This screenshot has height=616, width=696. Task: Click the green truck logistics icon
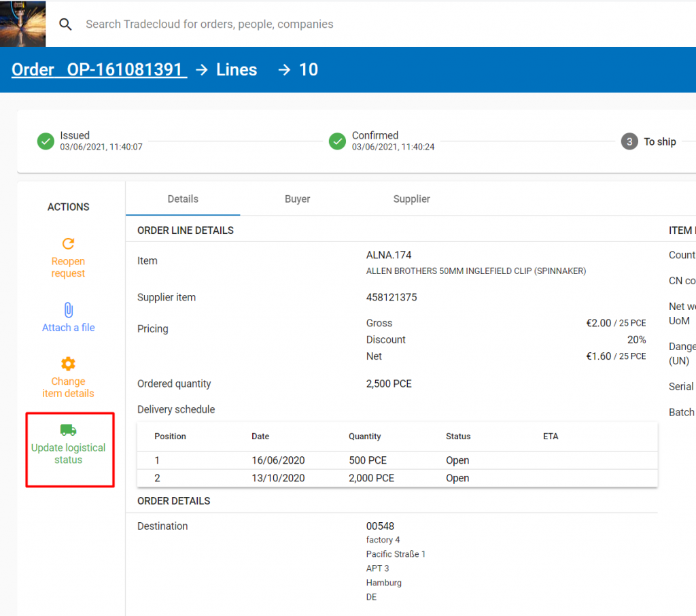click(x=69, y=430)
